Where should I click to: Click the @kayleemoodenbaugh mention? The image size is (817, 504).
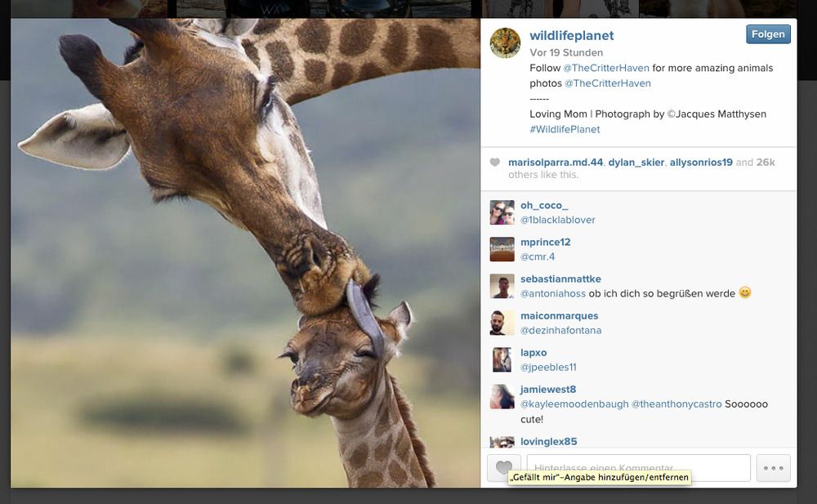click(574, 404)
